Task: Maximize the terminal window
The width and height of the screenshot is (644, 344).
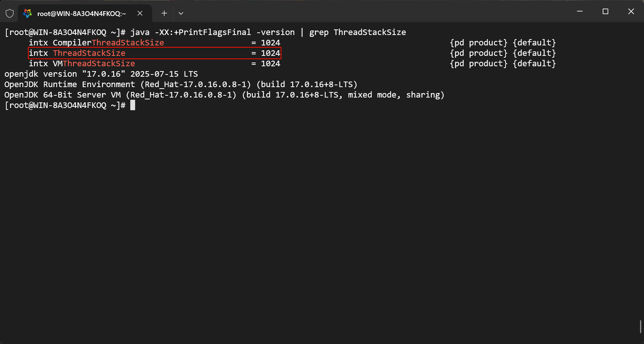Action: pyautogui.click(x=605, y=12)
